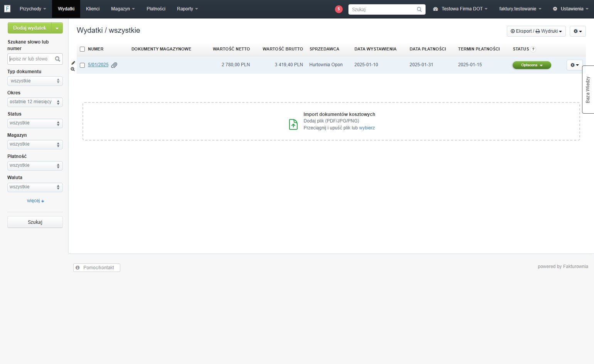Screen dimensions: 594x364
Task: Open the Magazyn filter dropdown
Action: coord(35,144)
